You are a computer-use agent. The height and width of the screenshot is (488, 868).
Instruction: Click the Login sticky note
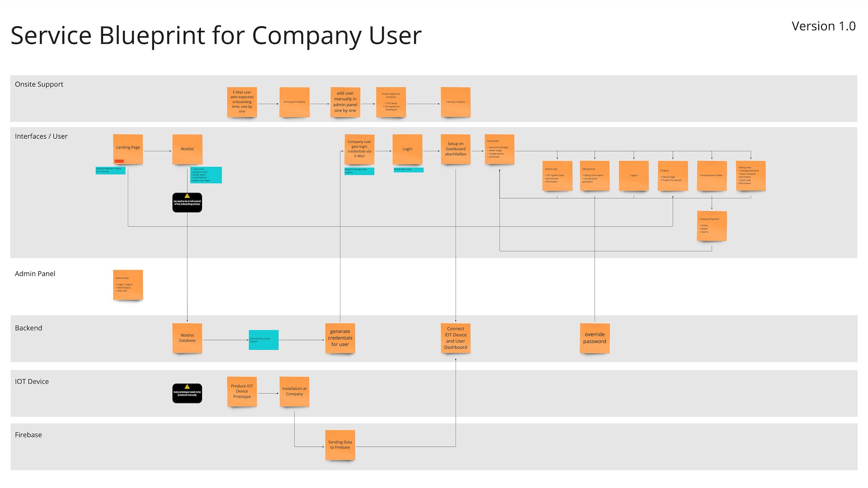point(407,149)
